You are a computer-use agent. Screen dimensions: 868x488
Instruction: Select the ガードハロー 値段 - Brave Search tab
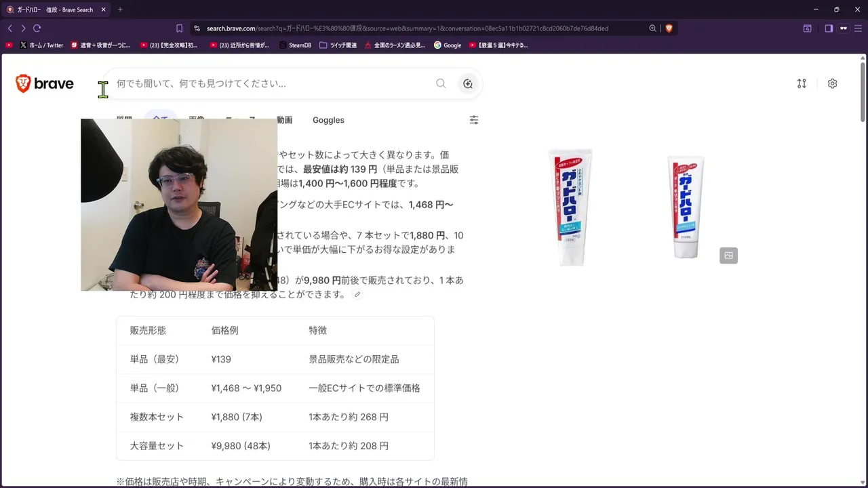[56, 9]
